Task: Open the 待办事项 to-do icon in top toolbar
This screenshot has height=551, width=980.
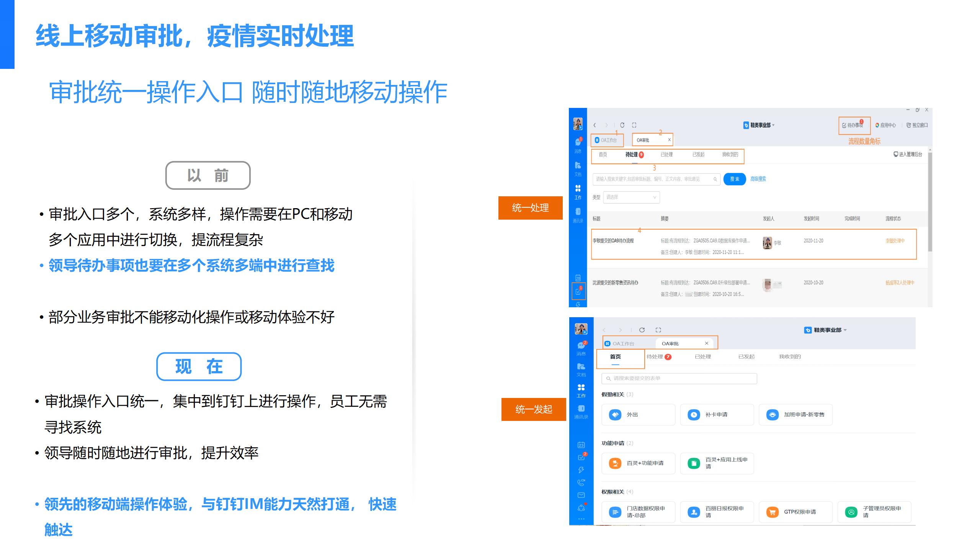Action: pos(852,125)
